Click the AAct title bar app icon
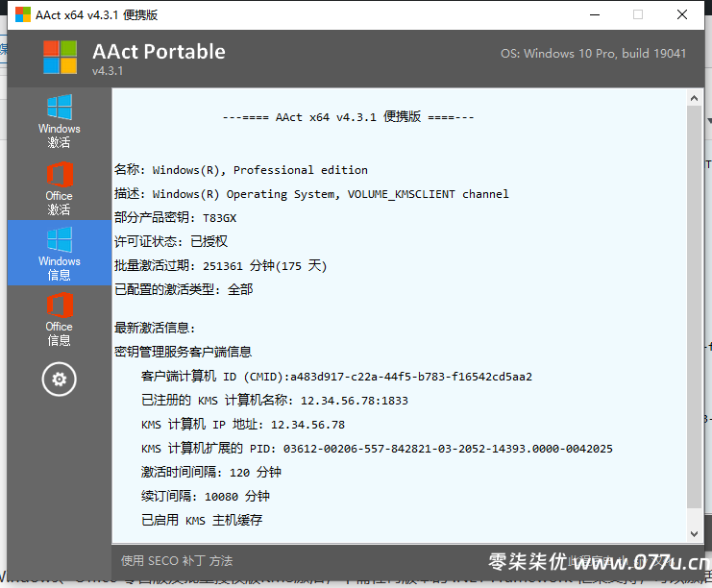 pos(23,14)
